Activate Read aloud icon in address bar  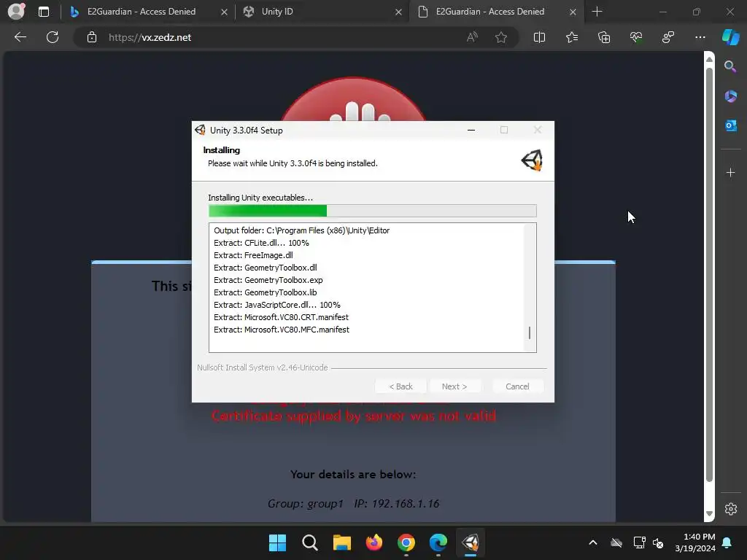pyautogui.click(x=472, y=37)
